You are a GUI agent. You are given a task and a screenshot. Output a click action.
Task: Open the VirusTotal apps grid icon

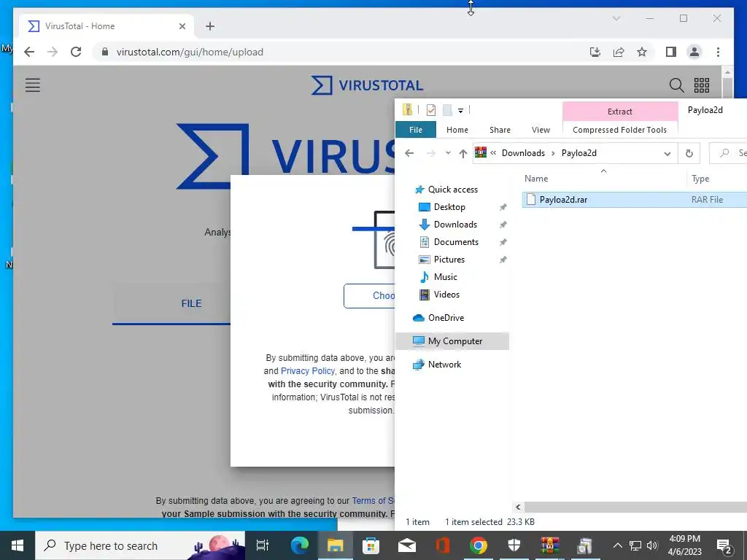tap(701, 85)
